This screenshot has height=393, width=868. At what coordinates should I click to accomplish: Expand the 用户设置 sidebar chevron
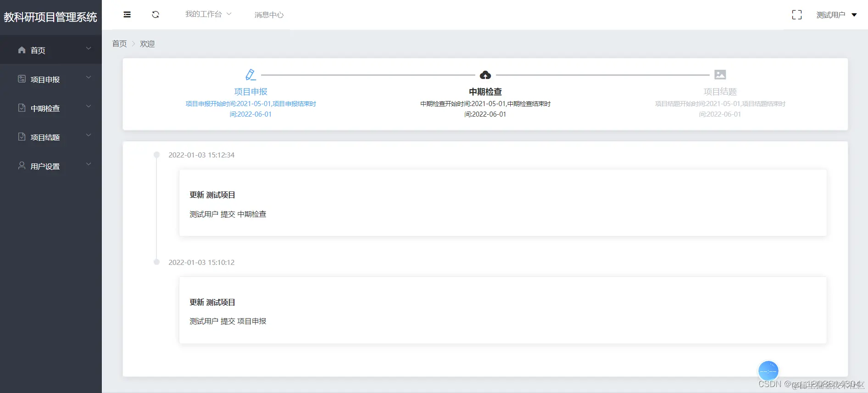tap(89, 164)
